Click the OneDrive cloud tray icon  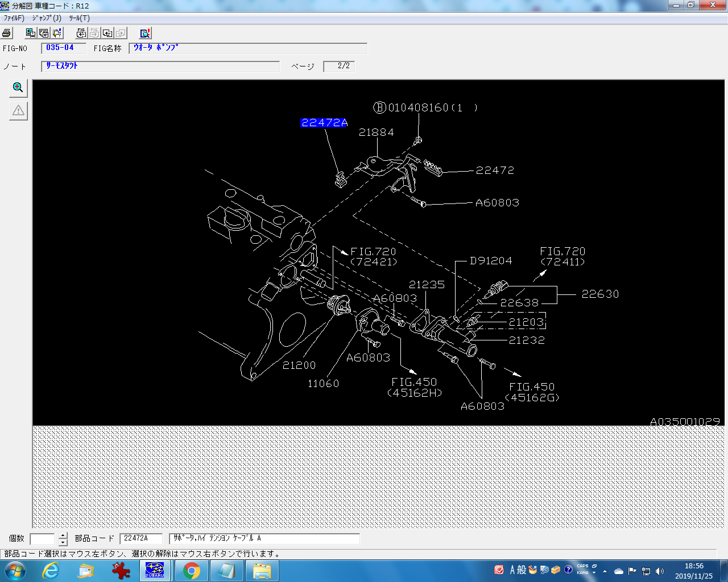tap(619, 571)
